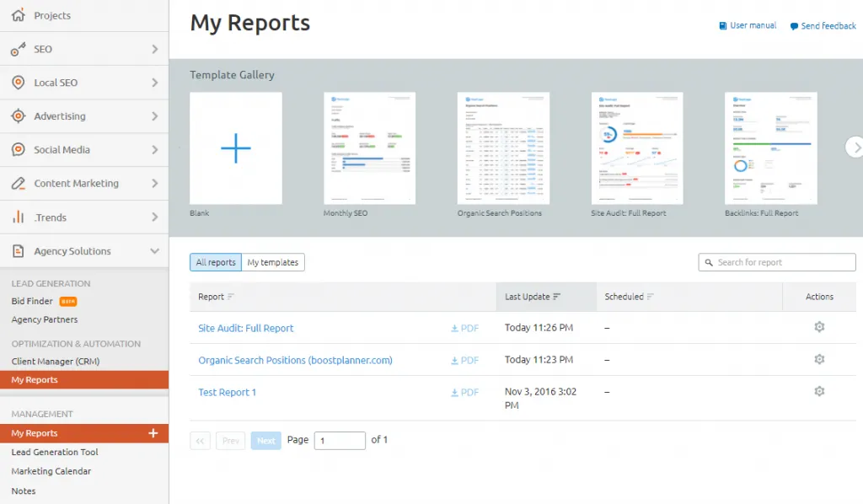The height and width of the screenshot is (504, 863).
Task: Click 'Today 11:26 PM' last update cell
Action: point(539,327)
